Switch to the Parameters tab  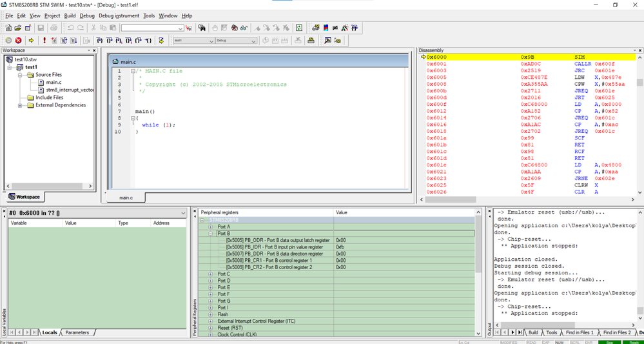pyautogui.click(x=77, y=332)
